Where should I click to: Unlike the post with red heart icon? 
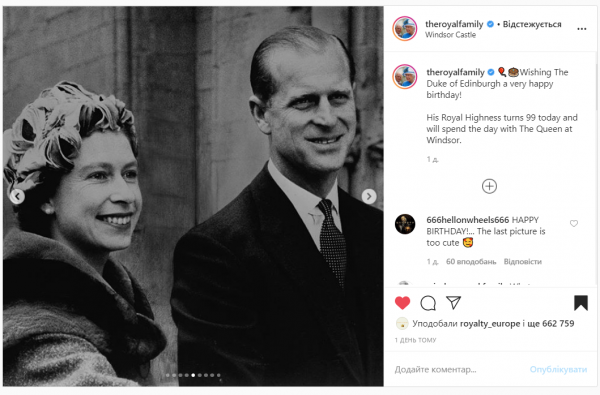pyautogui.click(x=402, y=303)
